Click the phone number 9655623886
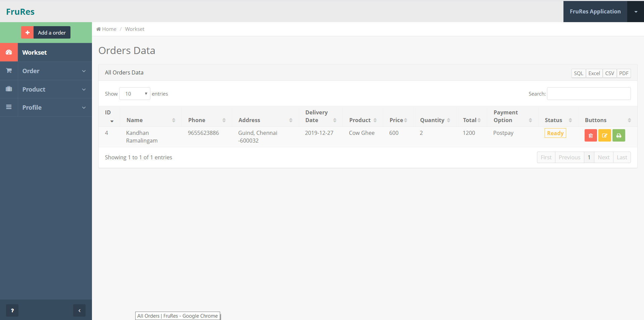 click(x=203, y=133)
